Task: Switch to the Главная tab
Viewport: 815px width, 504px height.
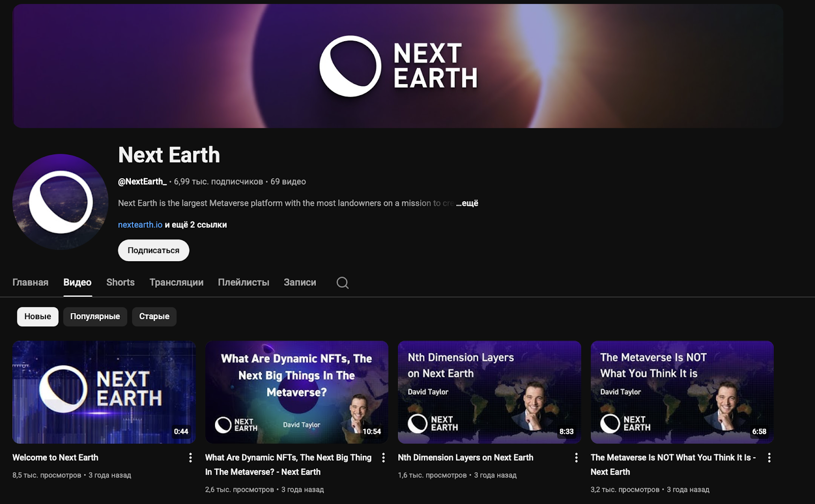Action: coord(30,283)
